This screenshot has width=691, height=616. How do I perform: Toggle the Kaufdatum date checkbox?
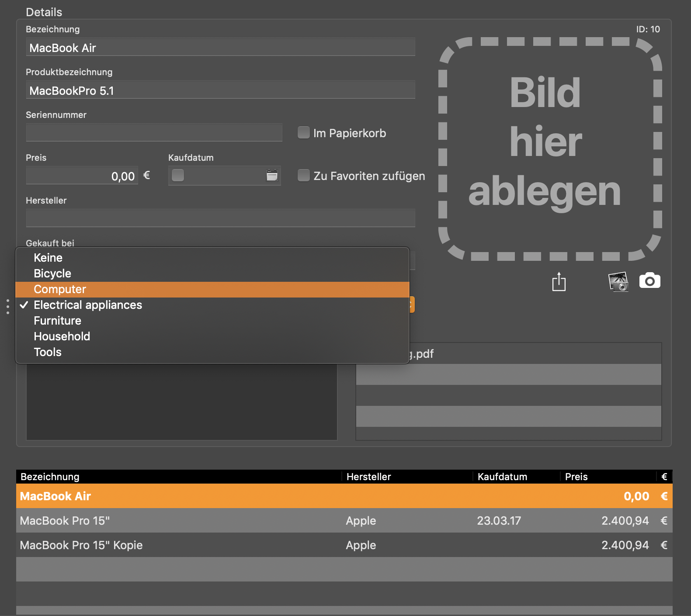click(x=178, y=176)
